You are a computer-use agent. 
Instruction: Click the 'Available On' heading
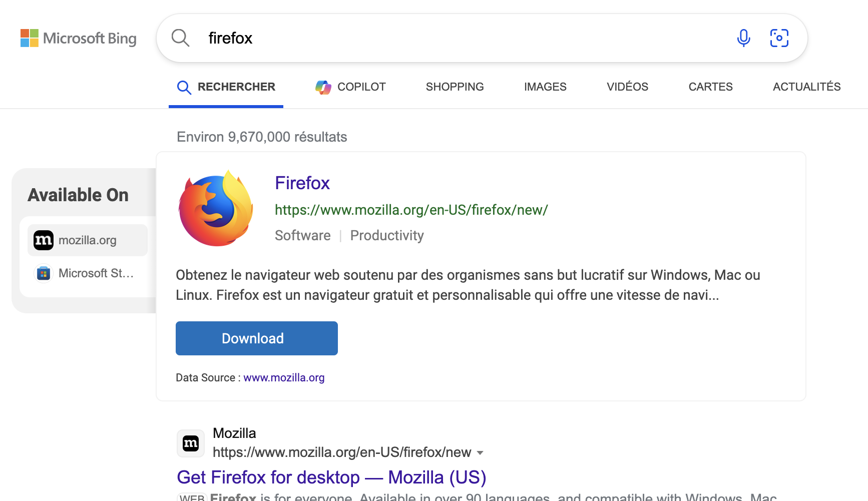point(78,195)
